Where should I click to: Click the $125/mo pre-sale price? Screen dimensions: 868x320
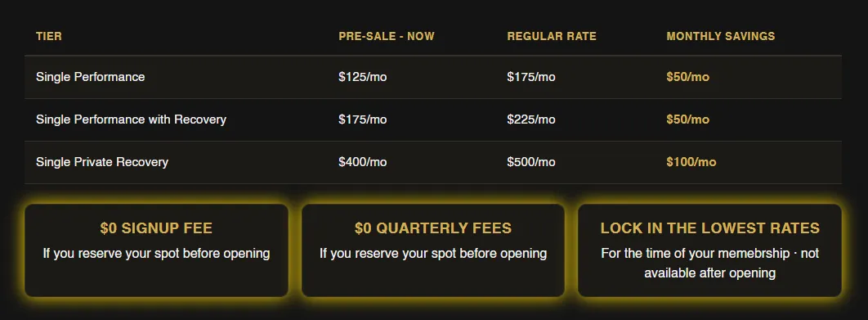363,77
